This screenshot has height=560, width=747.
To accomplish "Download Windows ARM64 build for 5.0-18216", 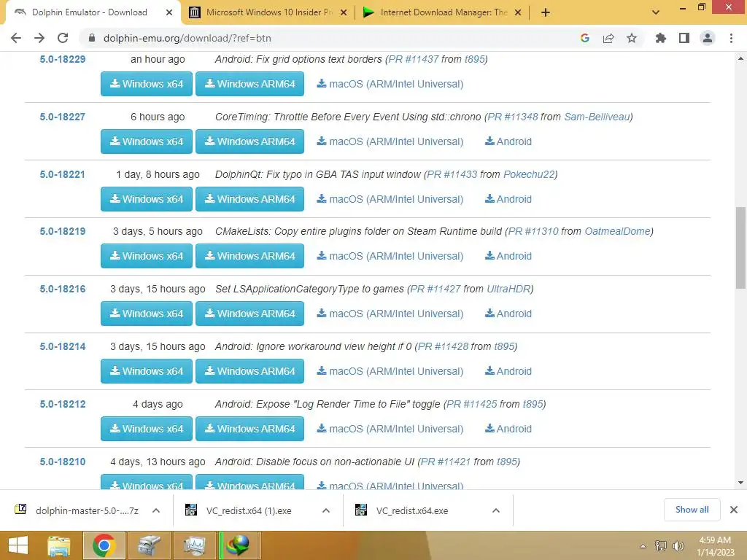I will tap(249, 314).
